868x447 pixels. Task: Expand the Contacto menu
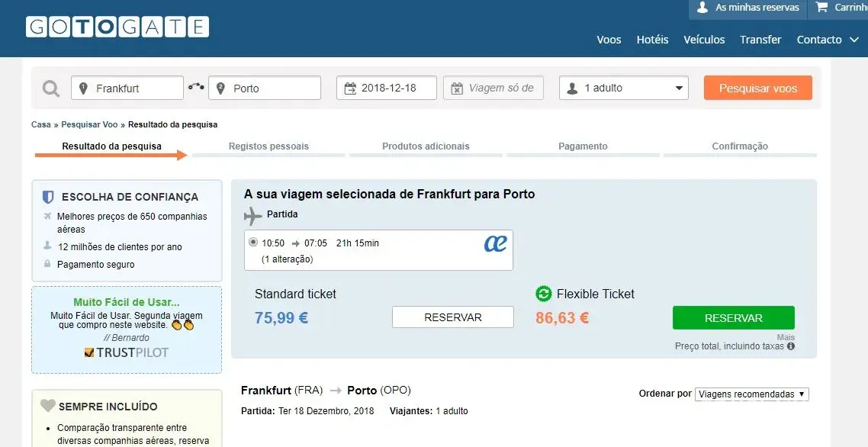point(827,40)
